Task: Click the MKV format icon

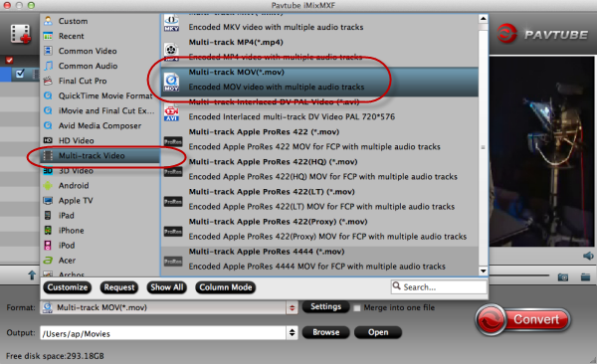Action: coord(171,24)
